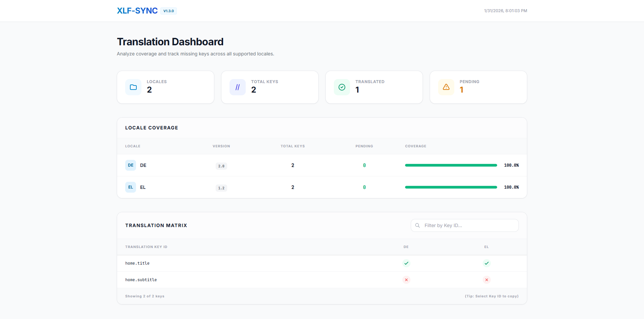Click the Locales folder icon
Screen dimensions: 644x319
click(x=133, y=87)
